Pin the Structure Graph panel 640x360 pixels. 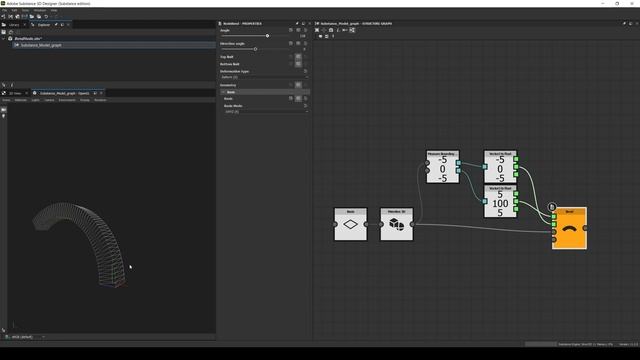pyautogui.click(x=624, y=24)
